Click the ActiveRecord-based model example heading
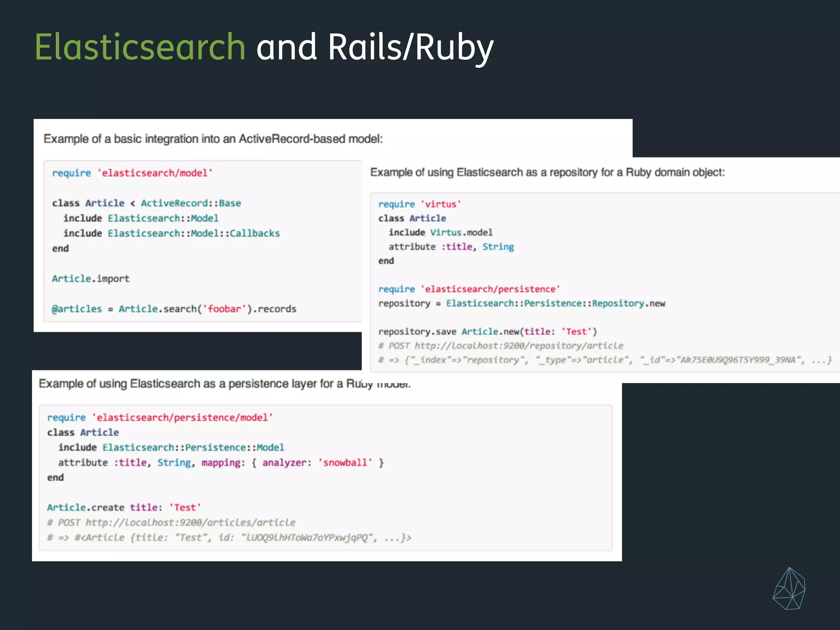Viewport: 840px width, 630px height. tap(213, 139)
